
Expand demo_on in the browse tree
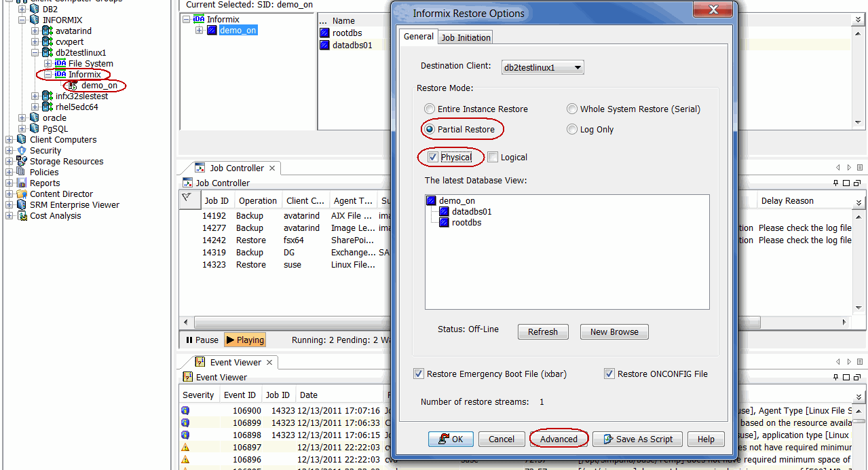click(200, 31)
